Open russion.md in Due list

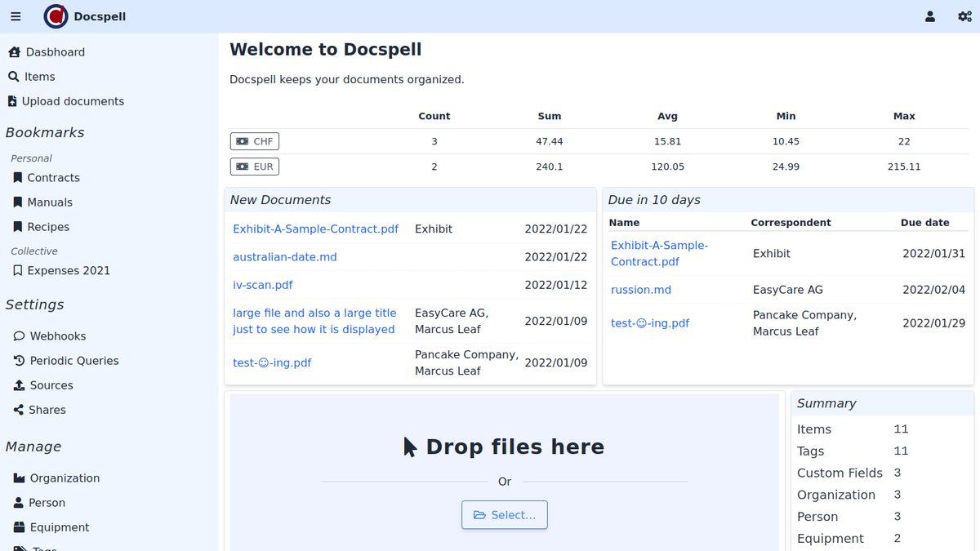641,290
